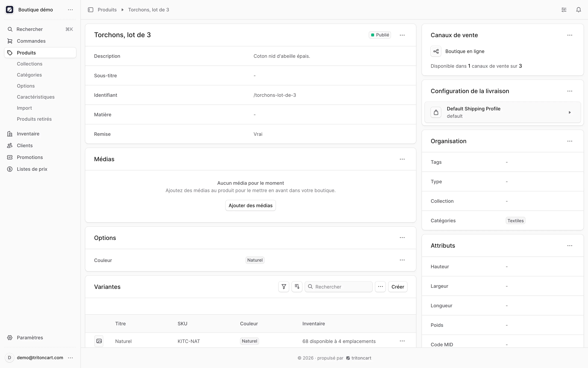Click the Clients people icon

pos(10,146)
